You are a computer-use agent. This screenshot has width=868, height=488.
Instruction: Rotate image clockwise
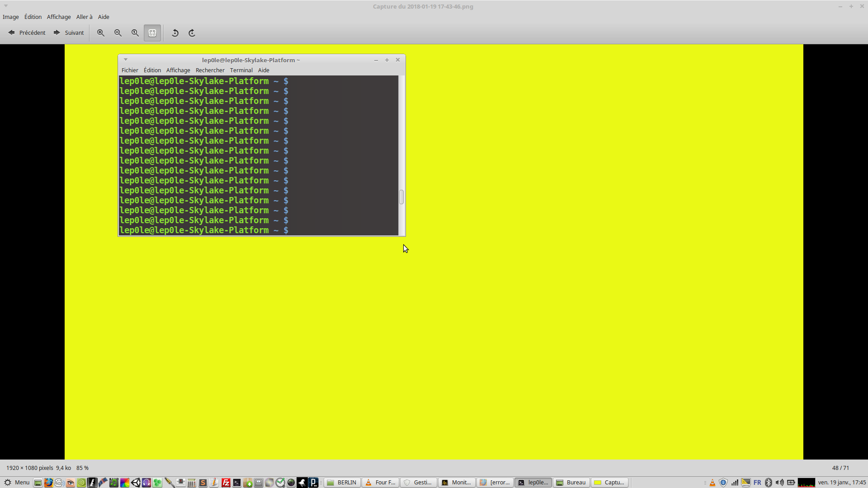tap(192, 33)
